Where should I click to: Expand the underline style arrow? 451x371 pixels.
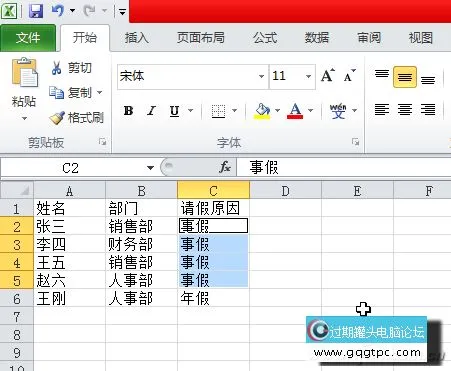[190, 110]
